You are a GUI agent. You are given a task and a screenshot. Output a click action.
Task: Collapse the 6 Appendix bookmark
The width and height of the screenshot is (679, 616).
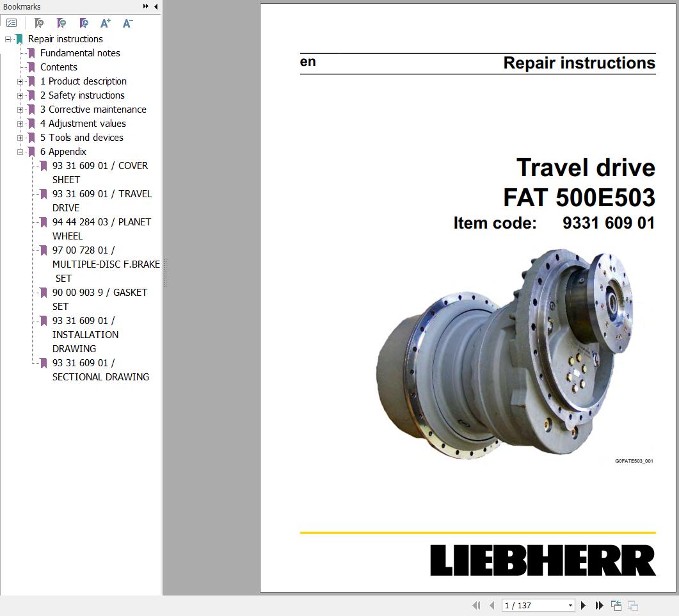20,152
